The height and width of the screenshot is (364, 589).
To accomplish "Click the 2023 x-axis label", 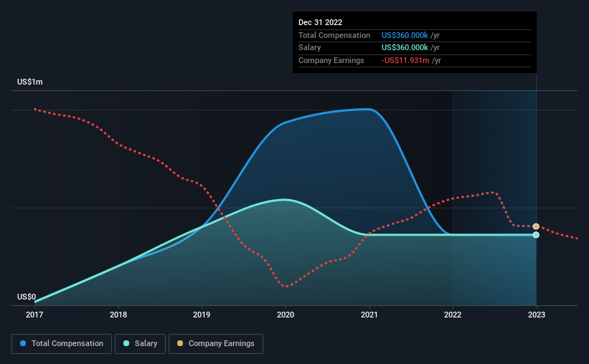I will point(537,315).
